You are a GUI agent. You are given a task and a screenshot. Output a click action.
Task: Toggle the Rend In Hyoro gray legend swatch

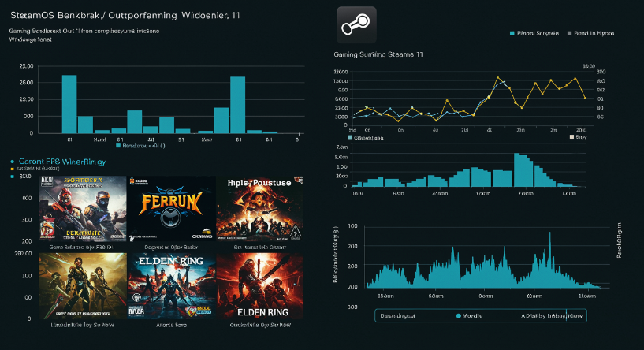coord(569,33)
